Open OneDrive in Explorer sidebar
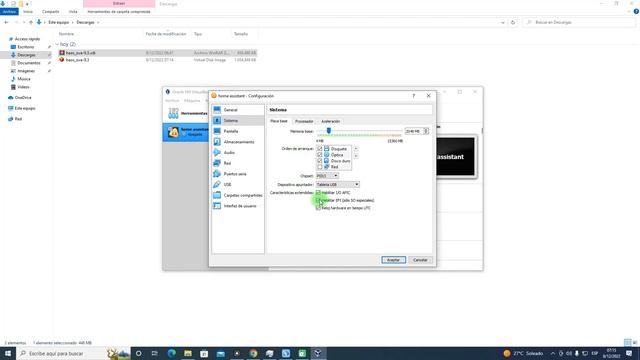 pos(23,98)
